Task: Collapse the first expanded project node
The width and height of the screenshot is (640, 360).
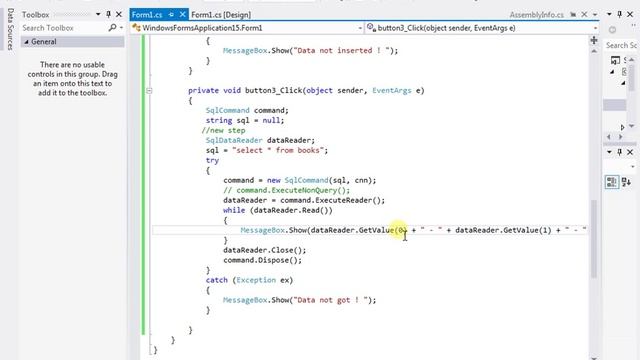Action: pos(612,72)
